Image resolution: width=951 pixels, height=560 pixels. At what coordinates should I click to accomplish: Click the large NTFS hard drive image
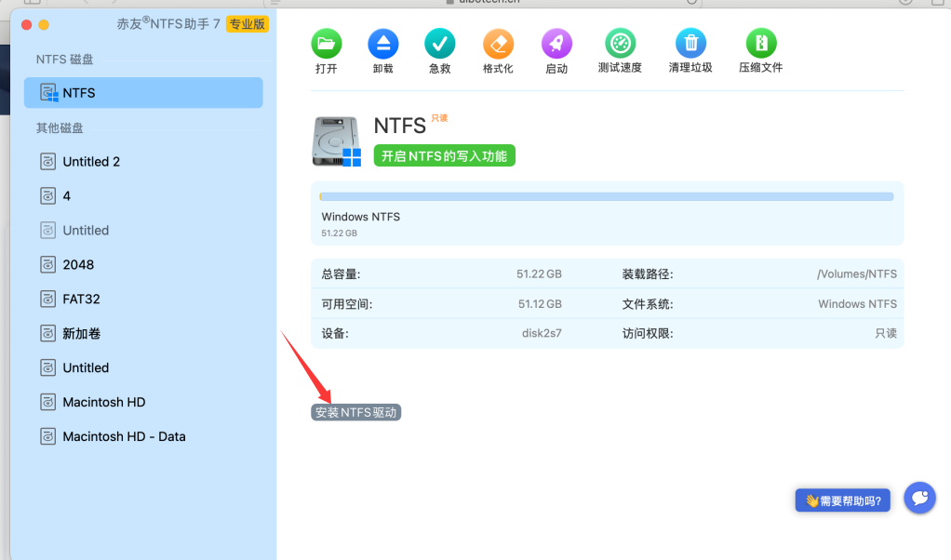[x=337, y=141]
